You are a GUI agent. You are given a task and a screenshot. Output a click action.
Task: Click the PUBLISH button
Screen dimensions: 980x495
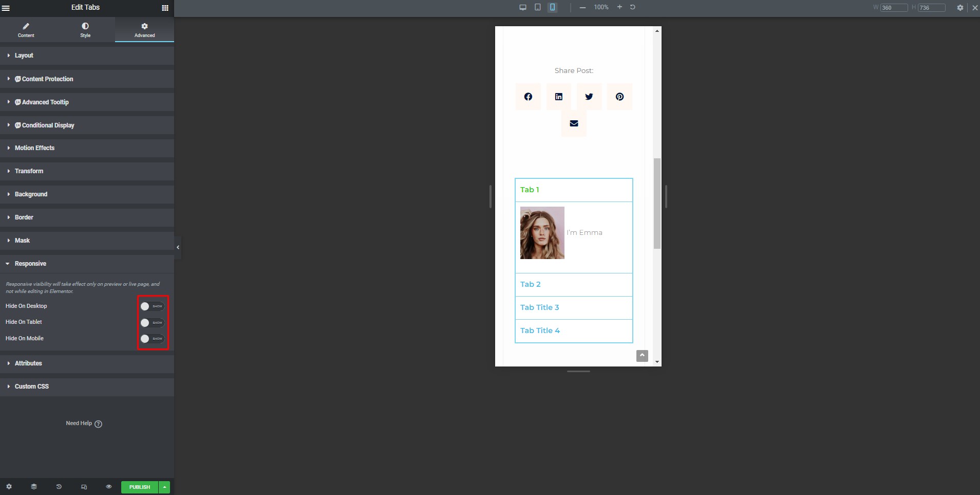(x=140, y=487)
